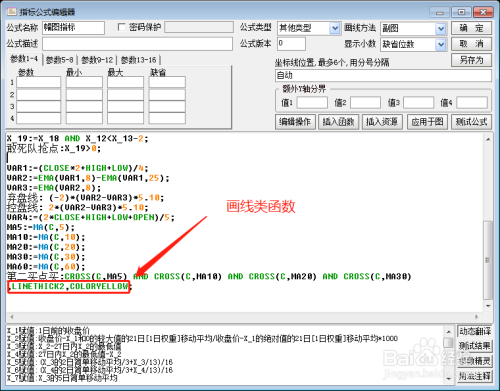Switch to the 参数13-16 tab

click(x=139, y=60)
